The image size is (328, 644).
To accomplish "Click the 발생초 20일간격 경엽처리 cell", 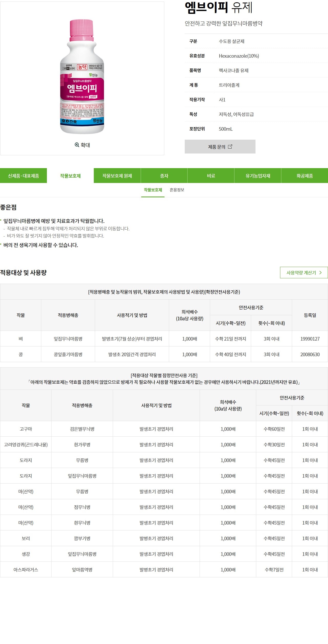I will click(x=132, y=354).
